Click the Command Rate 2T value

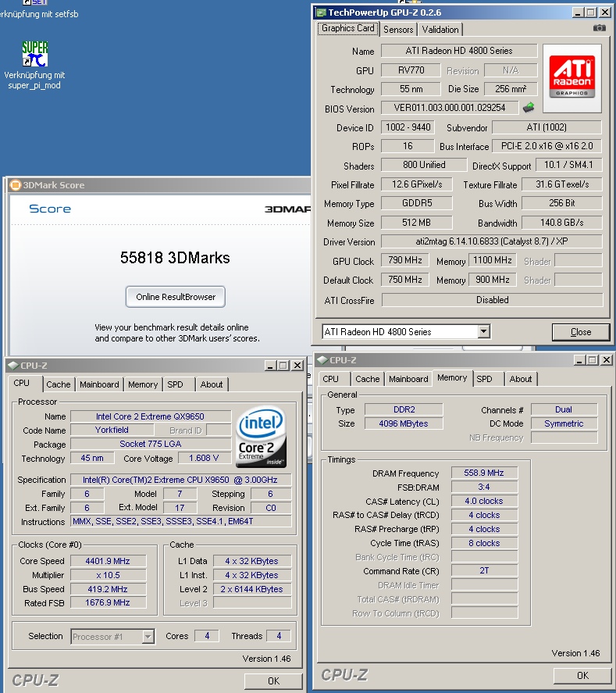pyautogui.click(x=484, y=571)
